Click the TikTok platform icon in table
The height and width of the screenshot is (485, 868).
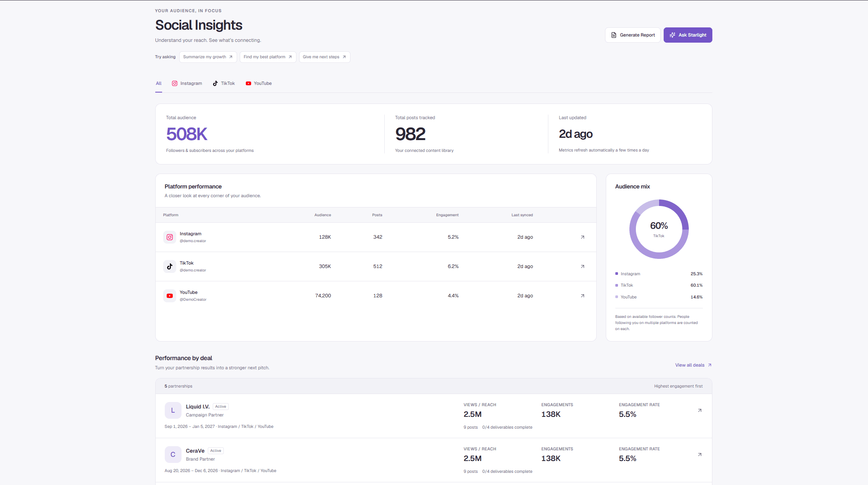pos(170,266)
